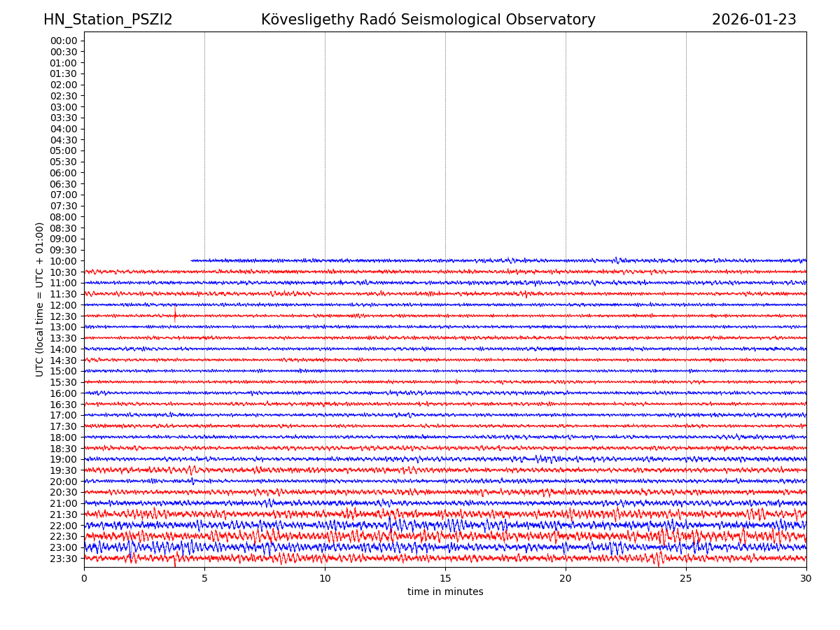Click the 2026-01-23 date label
Screen dimensions: 840x630
(753, 20)
